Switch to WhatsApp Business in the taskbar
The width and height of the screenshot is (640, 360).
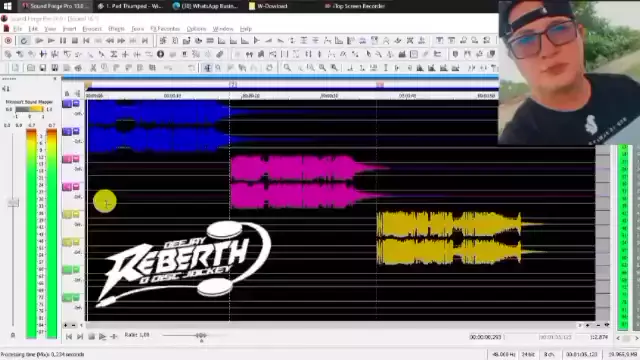(205, 6)
